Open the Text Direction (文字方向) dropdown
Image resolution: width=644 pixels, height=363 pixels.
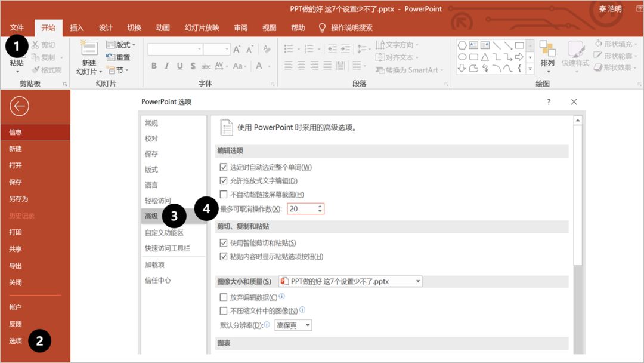(x=397, y=44)
